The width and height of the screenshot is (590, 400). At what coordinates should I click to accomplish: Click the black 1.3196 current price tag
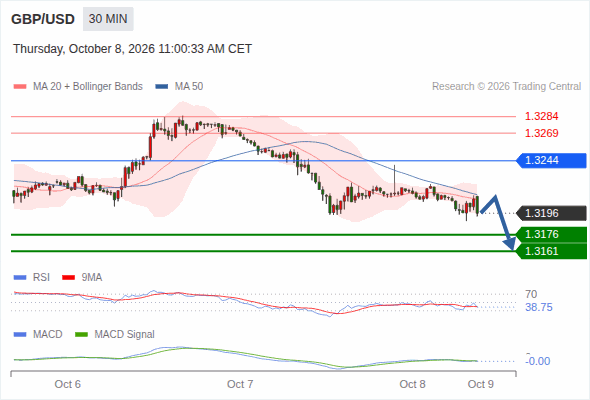coord(551,213)
